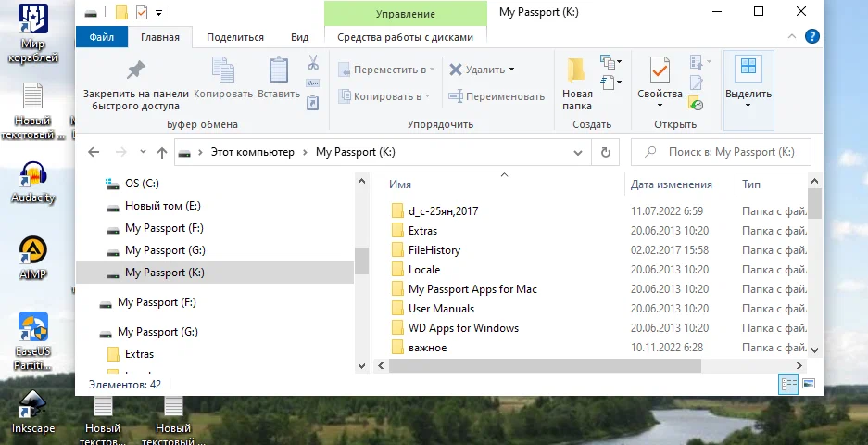Click the horizontal scrollbar thumb of the file list

click(x=545, y=366)
